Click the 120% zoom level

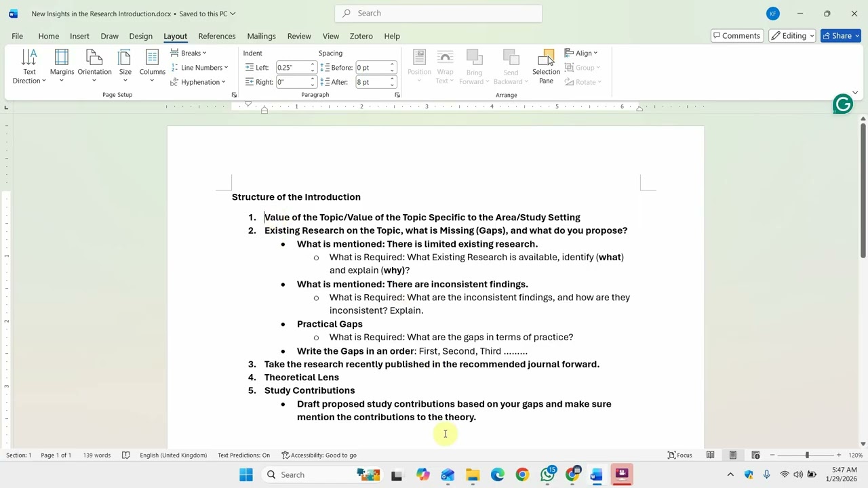[855, 455]
